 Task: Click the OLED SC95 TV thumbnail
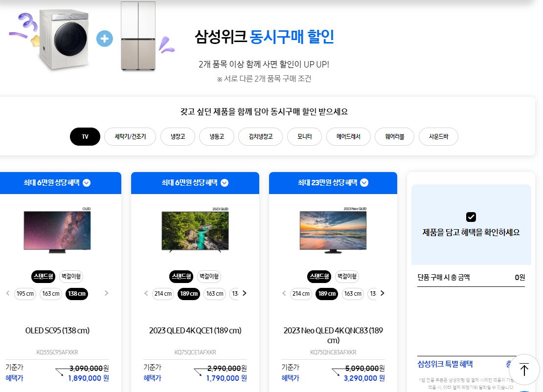click(x=57, y=230)
